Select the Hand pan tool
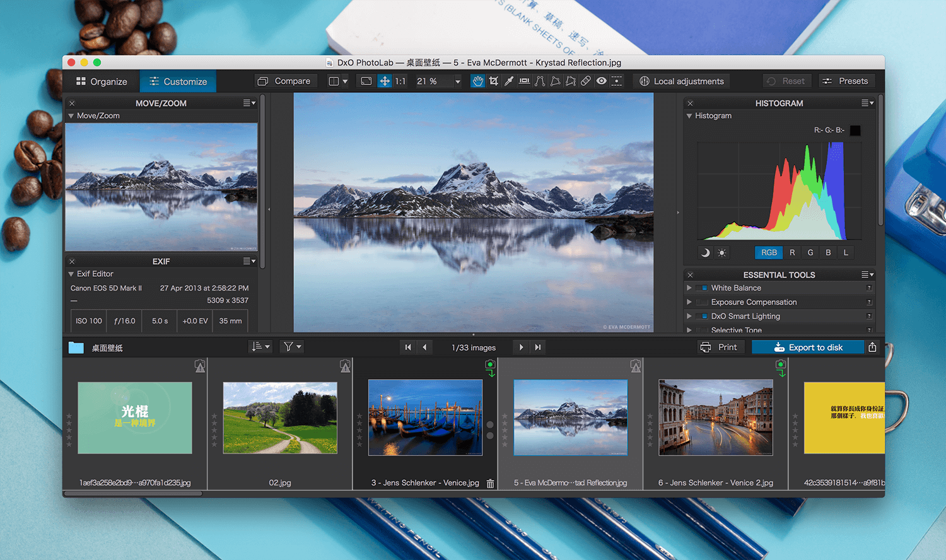Viewport: 946px width, 560px height. click(478, 81)
